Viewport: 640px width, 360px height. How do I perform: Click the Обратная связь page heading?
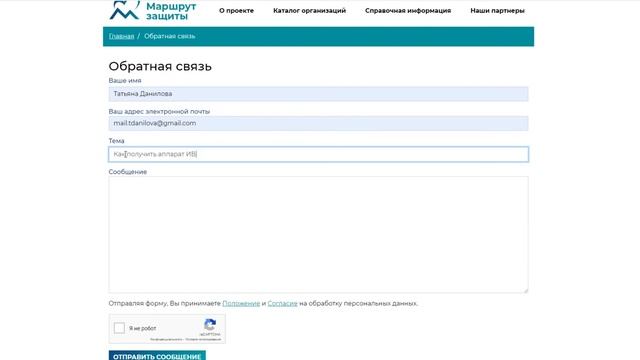[x=160, y=66]
